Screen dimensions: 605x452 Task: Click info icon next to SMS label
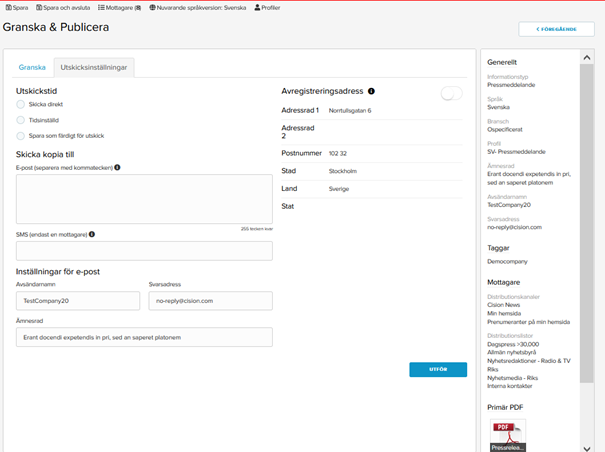pos(92,234)
